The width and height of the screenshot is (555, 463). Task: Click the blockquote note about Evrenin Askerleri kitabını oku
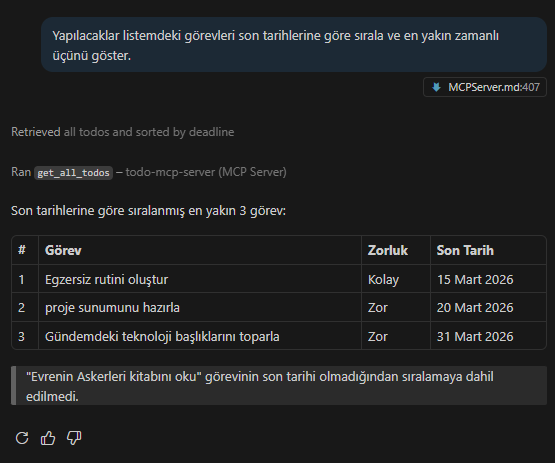coord(279,386)
